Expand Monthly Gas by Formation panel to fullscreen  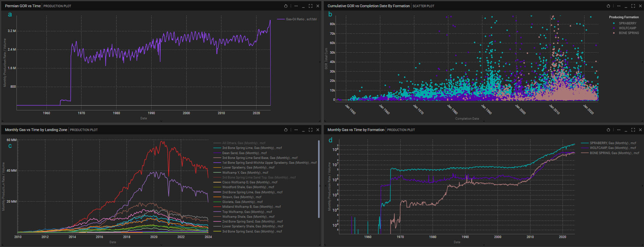tap(633, 130)
